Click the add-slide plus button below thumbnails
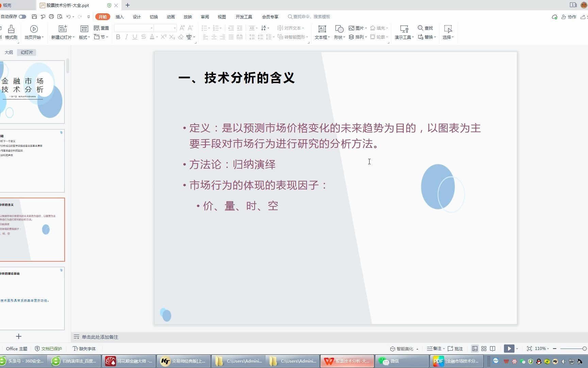This screenshot has width=588, height=368. [19, 336]
